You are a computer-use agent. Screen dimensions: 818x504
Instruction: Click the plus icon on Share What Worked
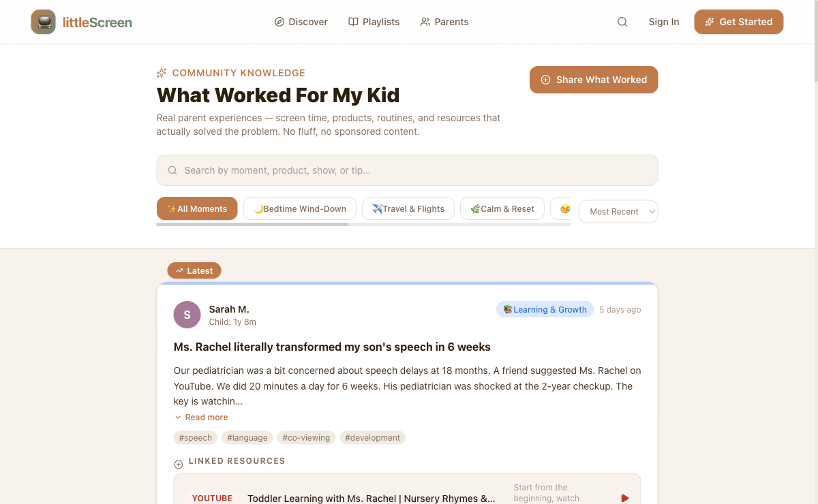click(x=545, y=80)
